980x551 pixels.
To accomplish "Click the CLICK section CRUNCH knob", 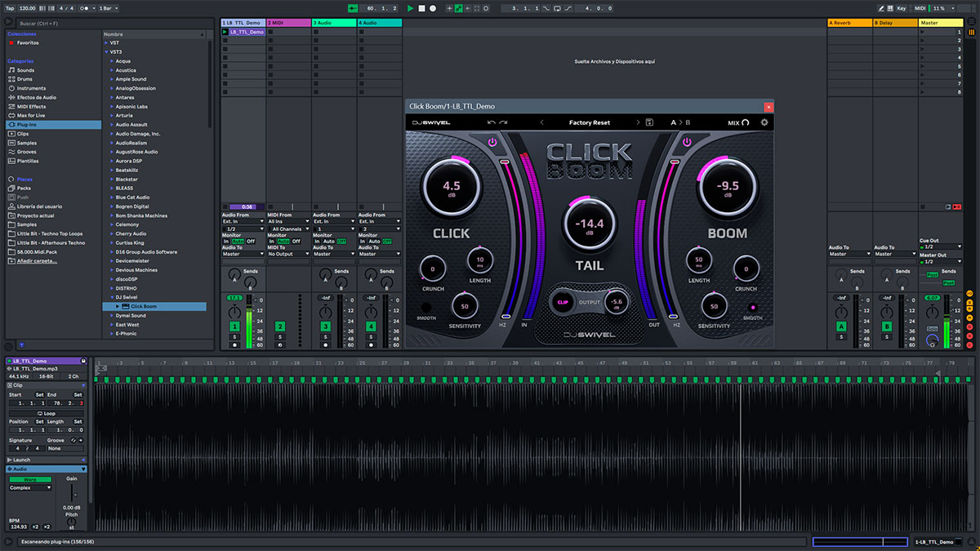I will [433, 267].
